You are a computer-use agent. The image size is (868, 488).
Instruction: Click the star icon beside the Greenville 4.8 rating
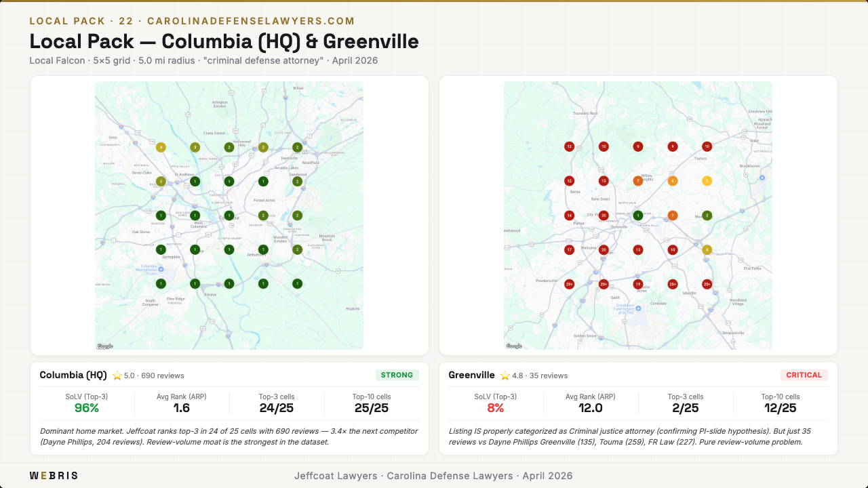(x=505, y=375)
